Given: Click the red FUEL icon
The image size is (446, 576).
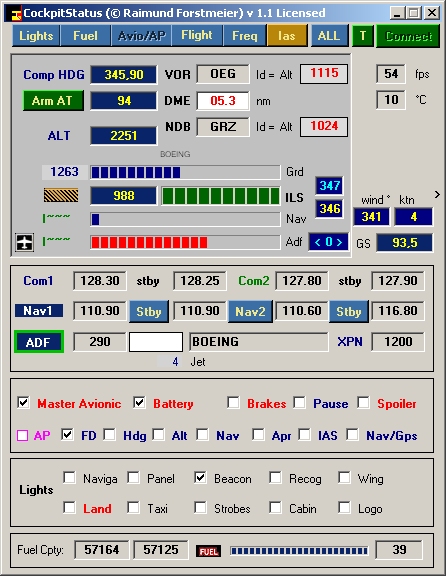Looking at the screenshot, I should [x=208, y=551].
